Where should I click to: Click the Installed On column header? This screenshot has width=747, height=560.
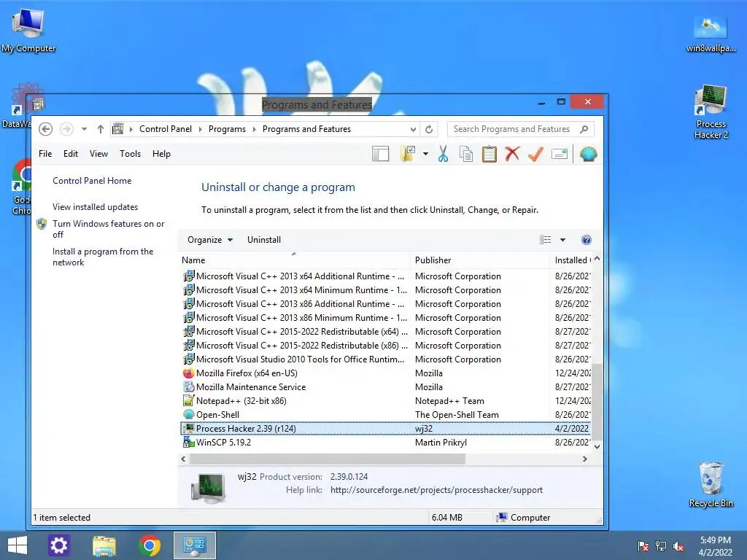click(570, 260)
